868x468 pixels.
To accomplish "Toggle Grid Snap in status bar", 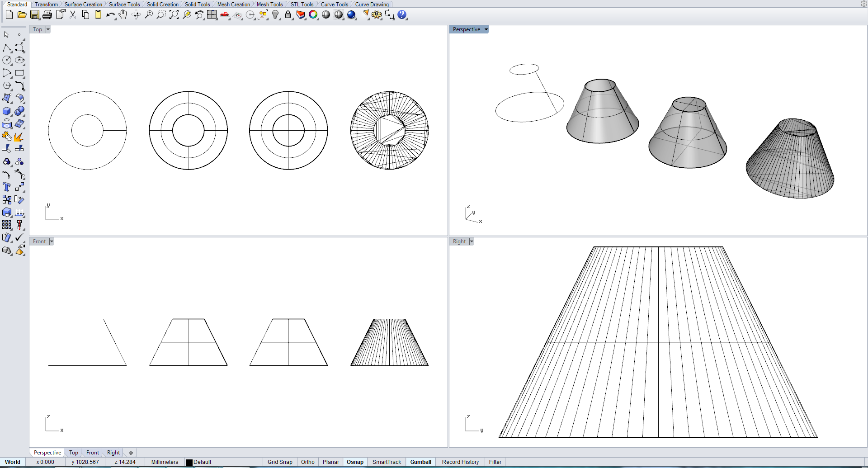I will coord(279,462).
